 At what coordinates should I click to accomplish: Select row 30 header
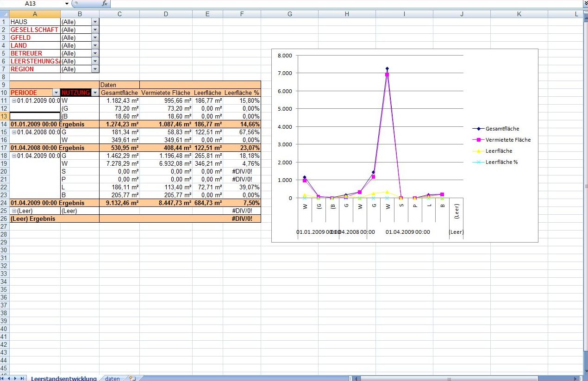point(5,250)
